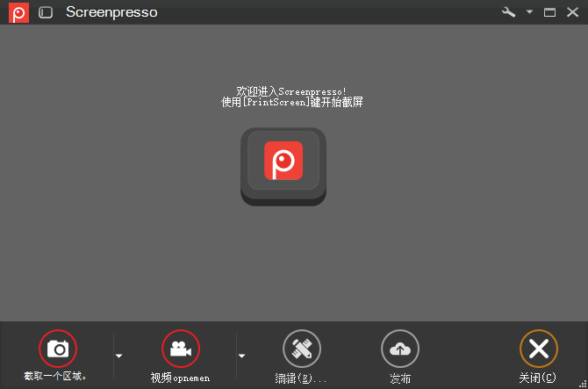Screen dimensions: 588x389
Task: Open settings with the wrench icon
Action: [508, 12]
